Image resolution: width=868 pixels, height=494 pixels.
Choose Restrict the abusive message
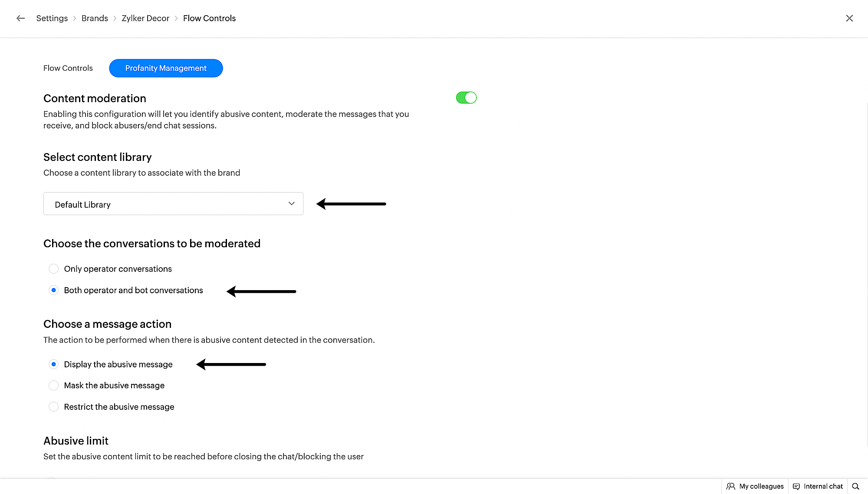(x=53, y=407)
